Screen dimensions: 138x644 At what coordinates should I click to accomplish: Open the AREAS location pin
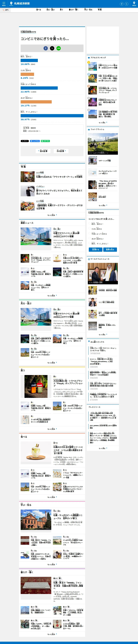click(x=134, y=4)
